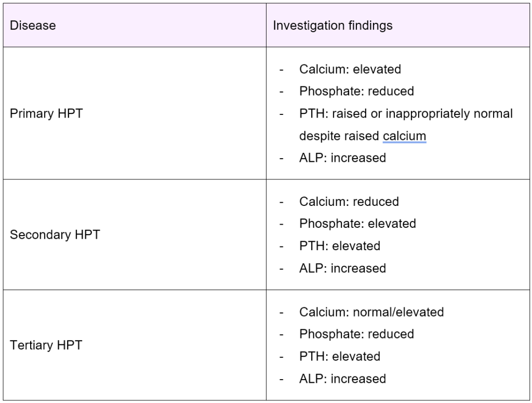
Task: Click 'ALP: increased' in Tertiary HPT row
Action: (x=342, y=379)
